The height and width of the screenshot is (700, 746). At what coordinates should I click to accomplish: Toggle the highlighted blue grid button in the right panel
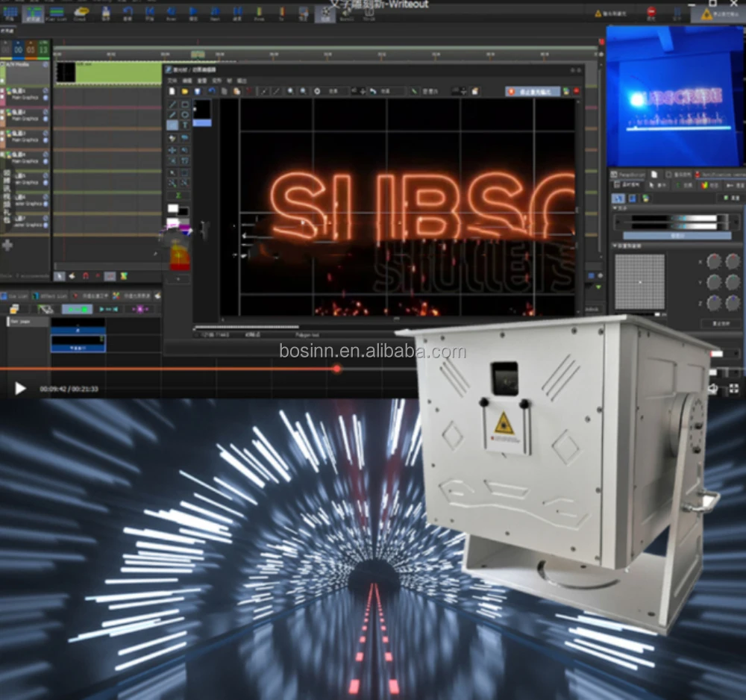pos(618,199)
